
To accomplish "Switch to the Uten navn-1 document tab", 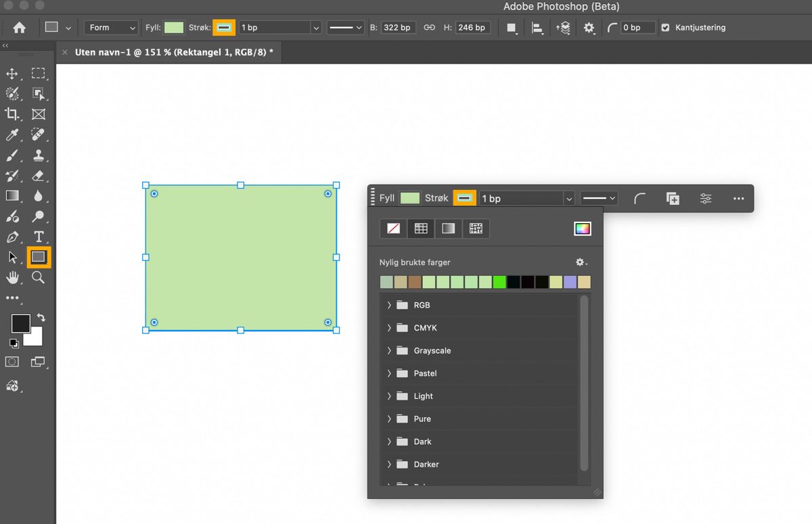I will tap(174, 52).
